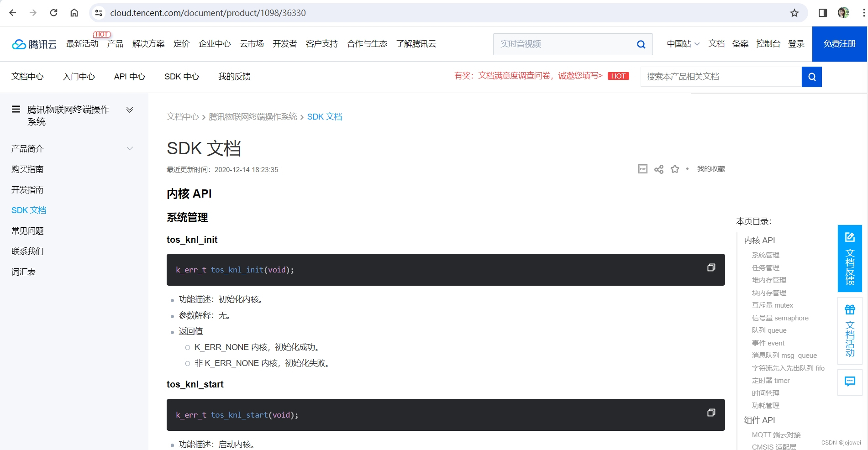
Task: Copy the tos_knl_init code snippet
Action: 710,267
